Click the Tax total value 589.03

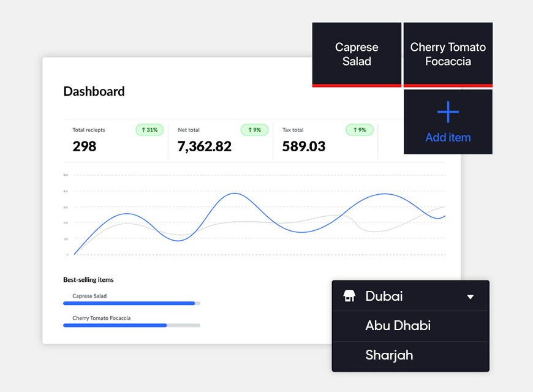point(304,146)
